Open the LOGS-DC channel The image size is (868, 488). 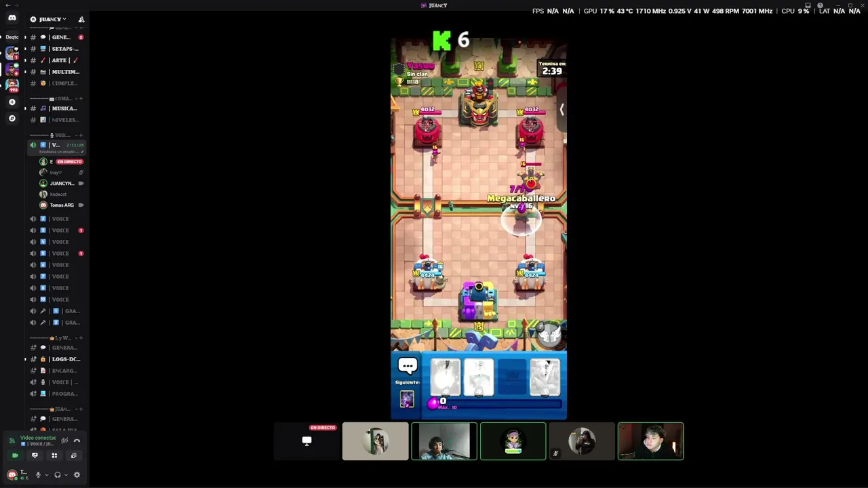click(x=57, y=359)
